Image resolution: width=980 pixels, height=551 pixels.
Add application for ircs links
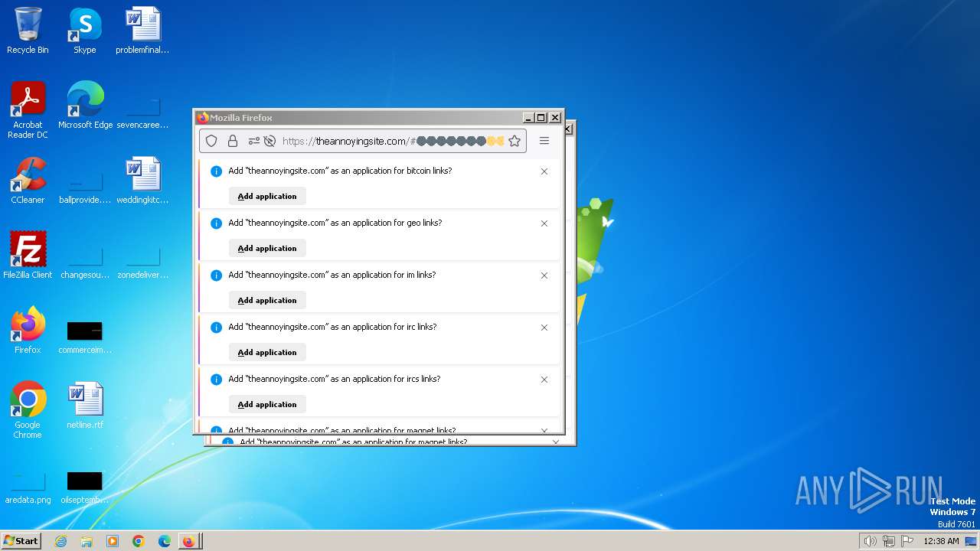coord(267,404)
